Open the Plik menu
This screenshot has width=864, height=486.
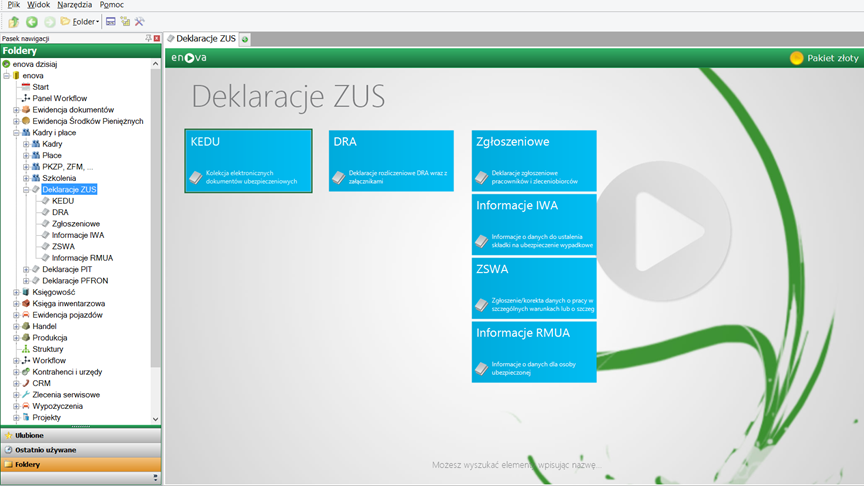point(14,4)
